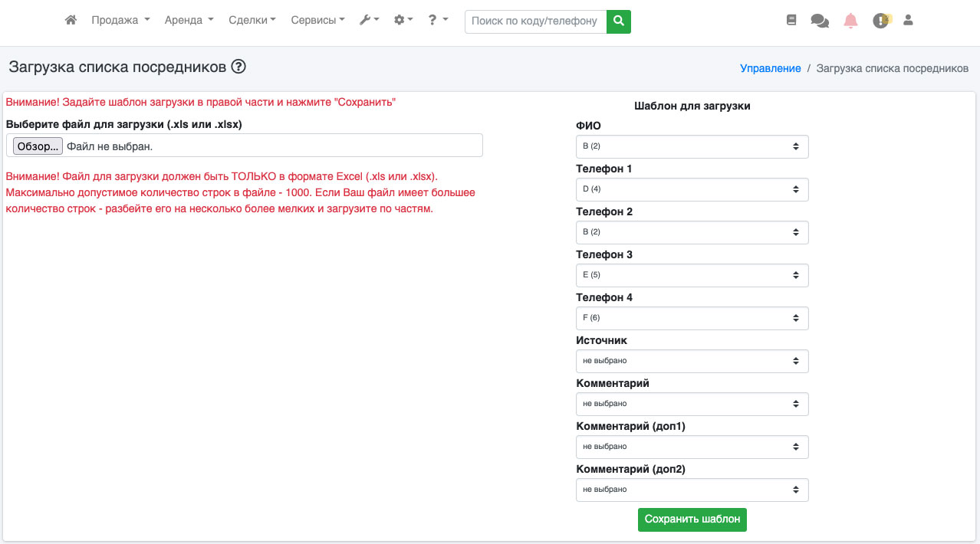The height and width of the screenshot is (544, 980).
Task: Click the green search magnifier button
Action: click(x=618, y=21)
